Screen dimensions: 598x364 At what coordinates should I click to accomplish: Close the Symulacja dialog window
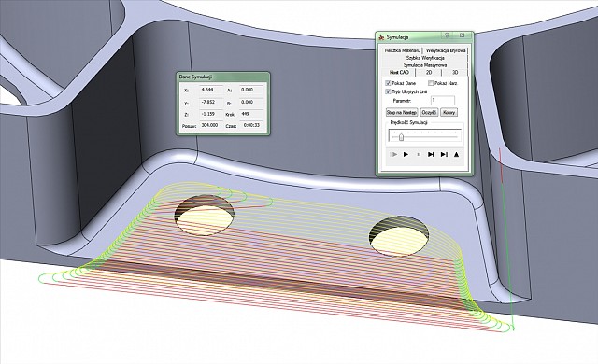point(462,35)
